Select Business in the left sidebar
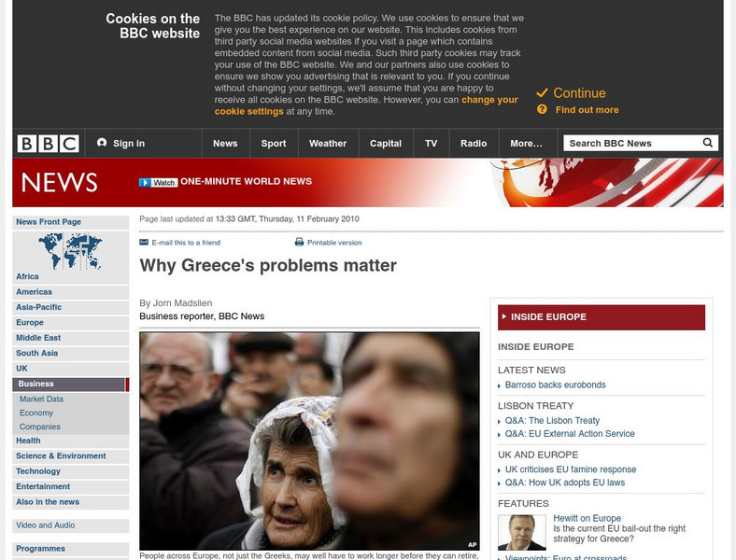This screenshot has width=736, height=560. [x=70, y=385]
